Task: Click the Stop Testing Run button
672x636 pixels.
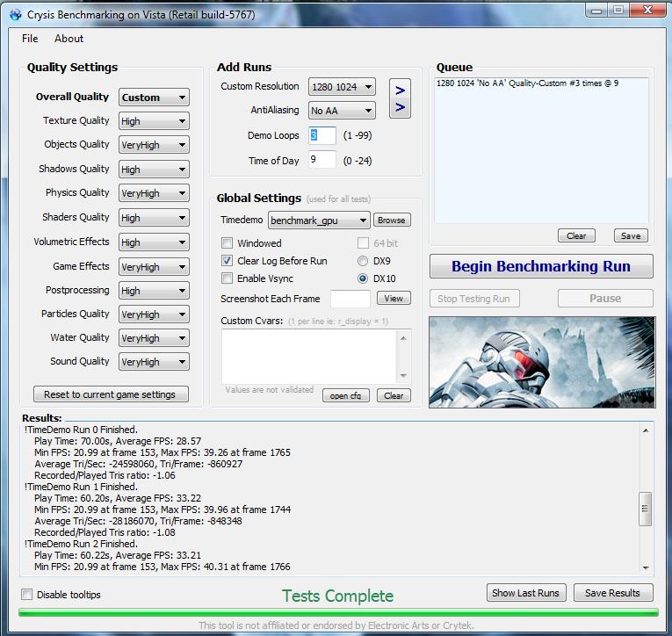Action: click(474, 299)
